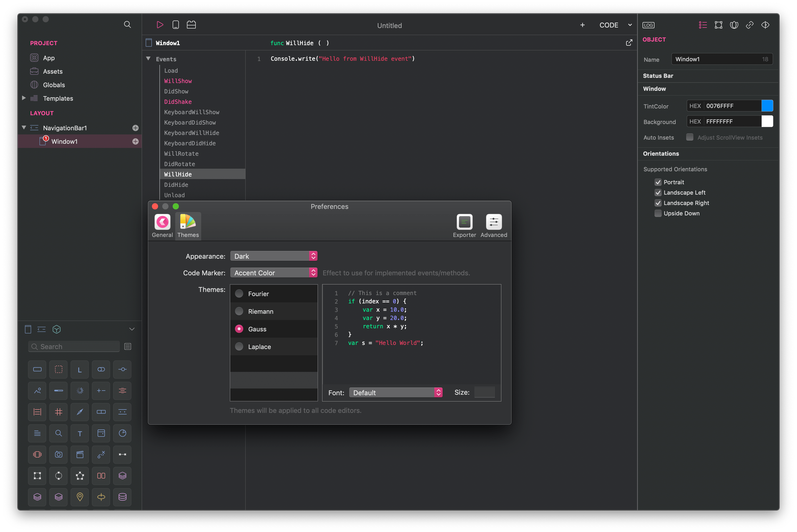
Task: Click the camera control in palette
Action: (58, 454)
